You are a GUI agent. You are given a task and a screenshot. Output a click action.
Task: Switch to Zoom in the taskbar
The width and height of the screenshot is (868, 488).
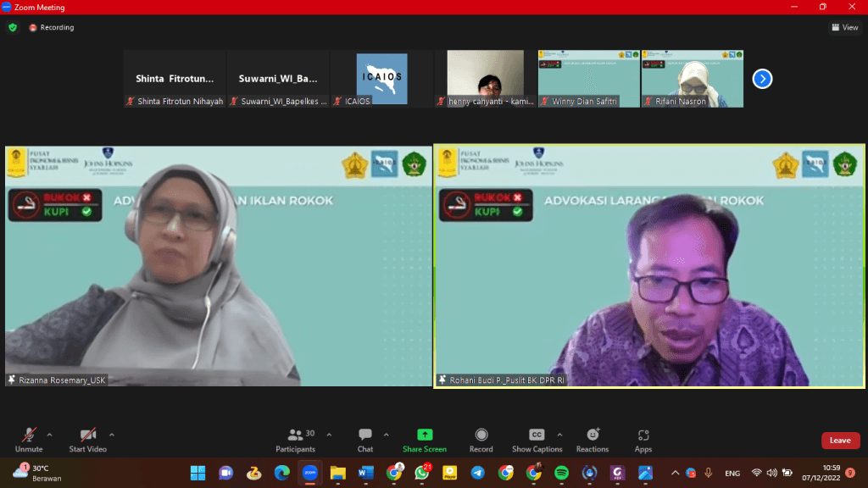point(310,473)
